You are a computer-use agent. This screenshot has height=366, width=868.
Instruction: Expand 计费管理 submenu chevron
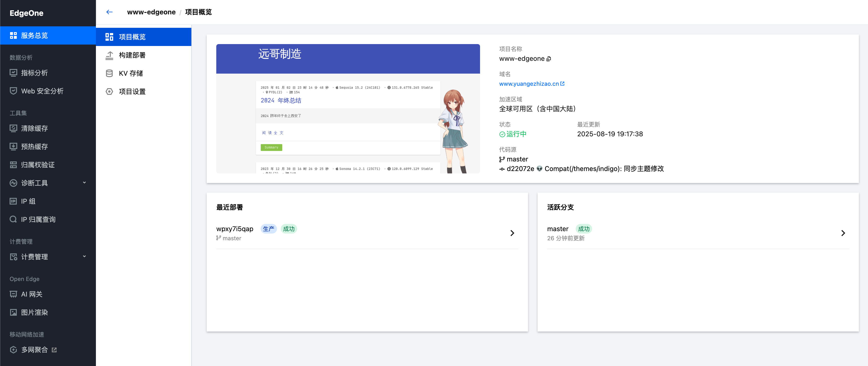coord(84,257)
